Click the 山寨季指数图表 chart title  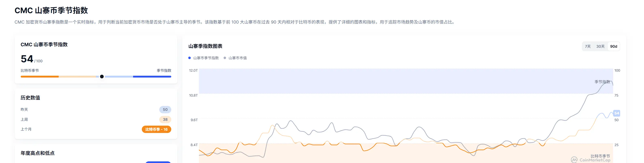(205, 46)
